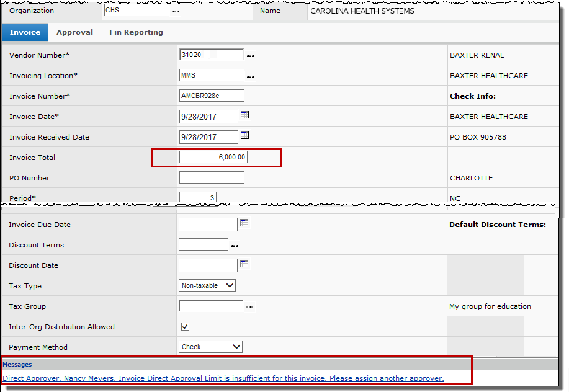Open calendar picker for Discount Date

point(244,264)
